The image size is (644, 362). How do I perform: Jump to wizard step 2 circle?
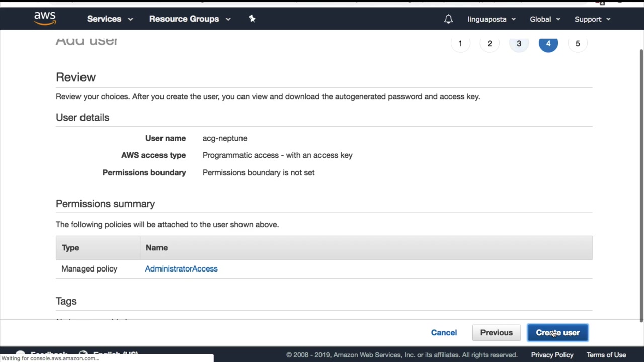coord(490,44)
